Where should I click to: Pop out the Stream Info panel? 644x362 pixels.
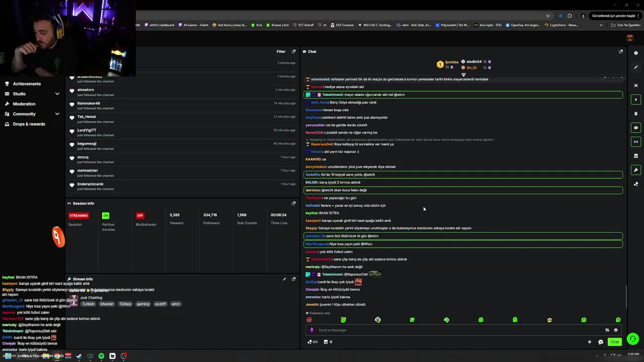pos(294,279)
